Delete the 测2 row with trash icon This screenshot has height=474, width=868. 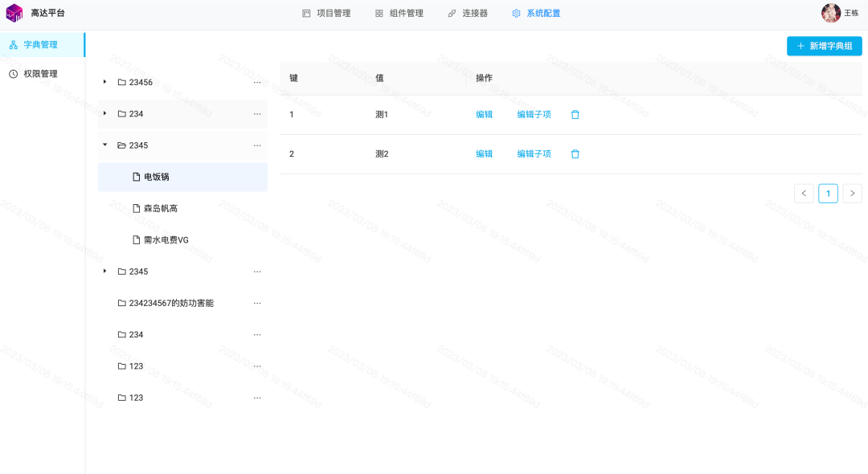(x=575, y=153)
